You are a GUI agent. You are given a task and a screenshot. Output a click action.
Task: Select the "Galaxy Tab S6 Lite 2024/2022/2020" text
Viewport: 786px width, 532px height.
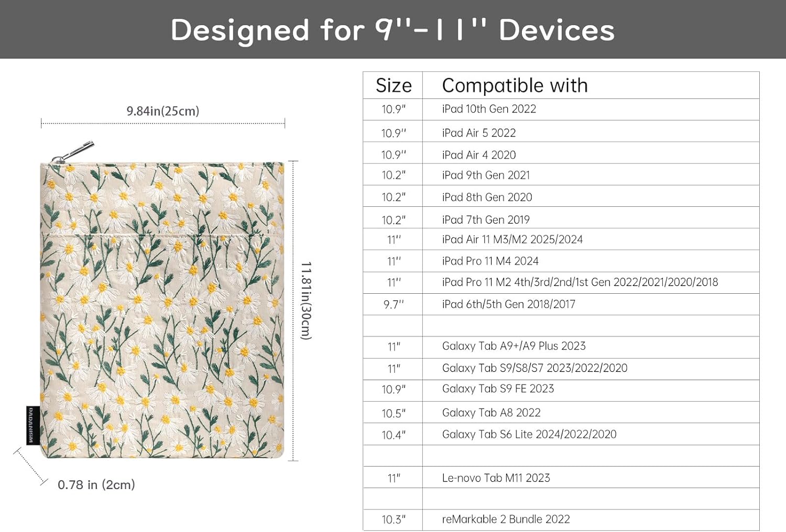(x=529, y=434)
